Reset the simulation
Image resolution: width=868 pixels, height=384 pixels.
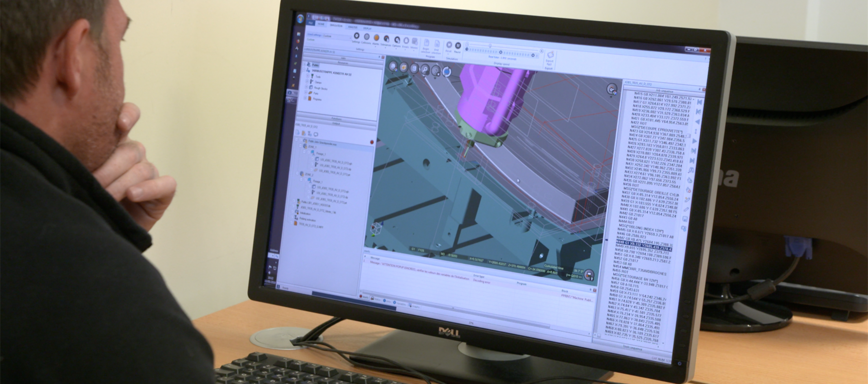(449, 45)
